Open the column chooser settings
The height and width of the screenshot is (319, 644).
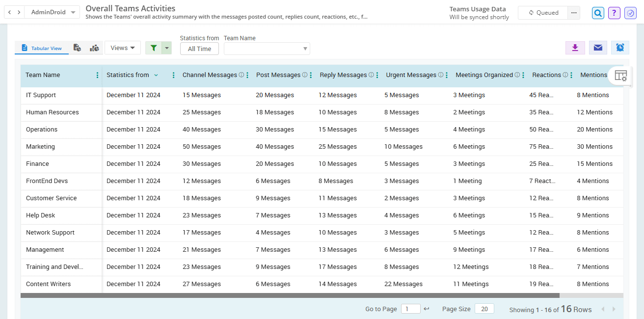[621, 76]
